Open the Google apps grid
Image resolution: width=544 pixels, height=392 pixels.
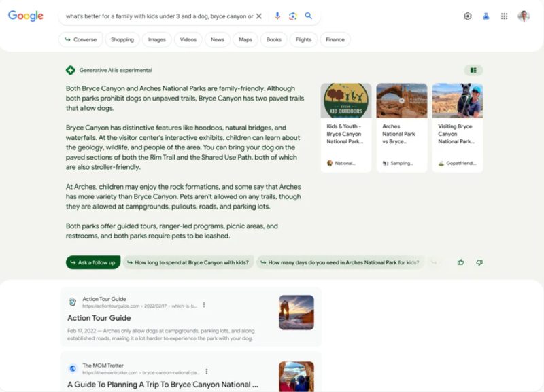[504, 16]
